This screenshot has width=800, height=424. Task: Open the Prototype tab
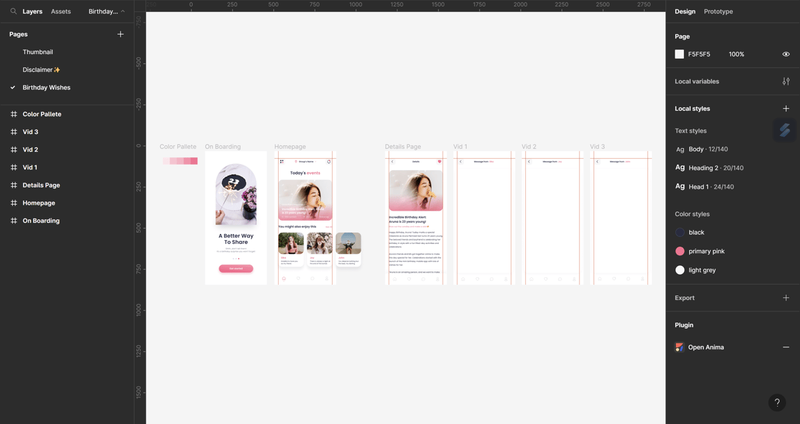pyautogui.click(x=718, y=11)
